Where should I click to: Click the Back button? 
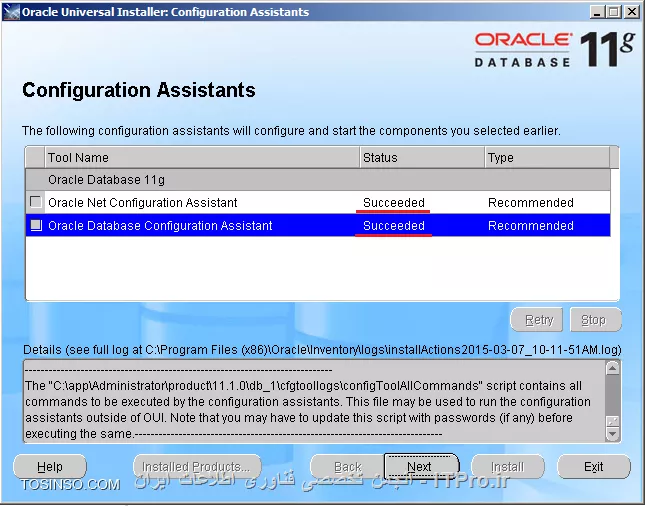click(x=348, y=467)
